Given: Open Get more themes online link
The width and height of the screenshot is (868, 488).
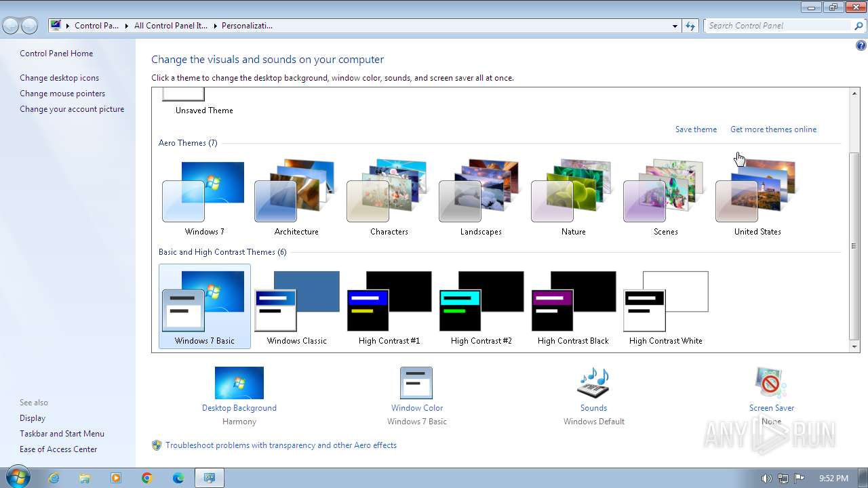Looking at the screenshot, I should pos(773,129).
